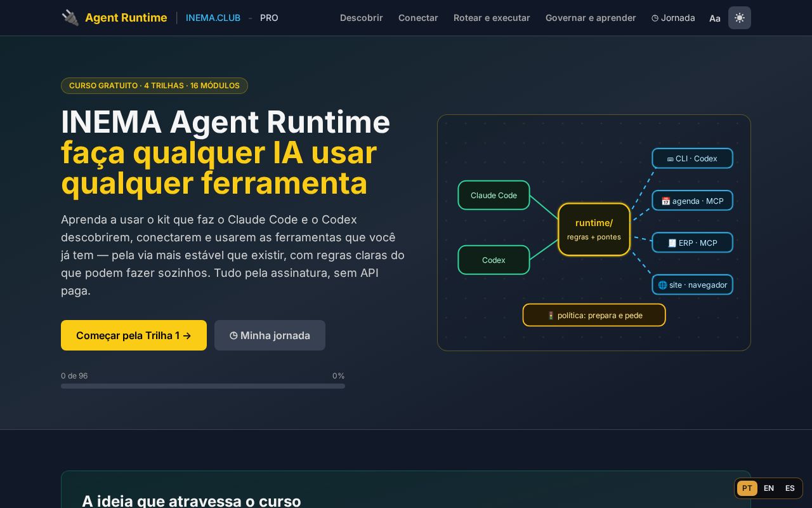Click the CURSO GRATUITO badge
Image resolution: width=812 pixels, height=508 pixels.
(x=154, y=86)
